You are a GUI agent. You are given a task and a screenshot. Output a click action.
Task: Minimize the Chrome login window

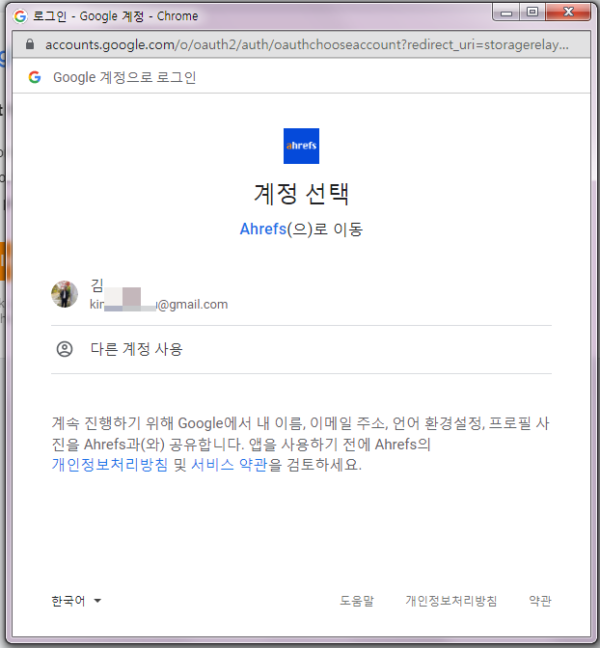click(x=506, y=12)
